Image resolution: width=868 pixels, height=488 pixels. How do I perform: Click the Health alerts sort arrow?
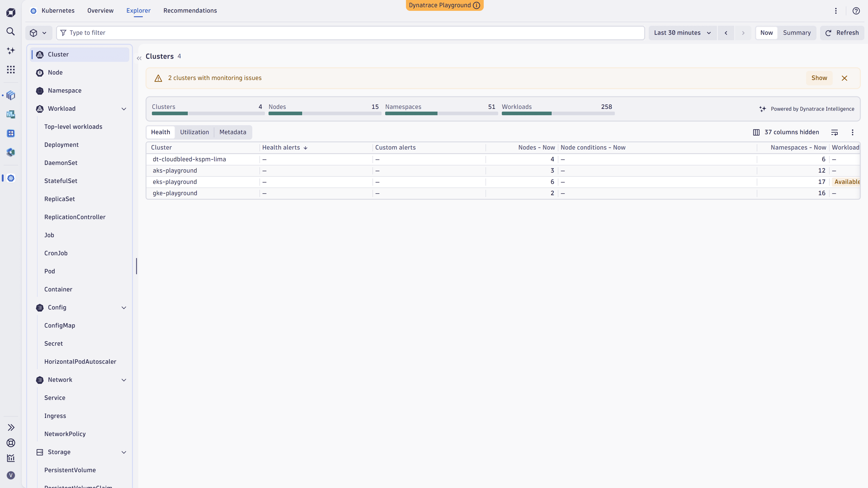[305, 148]
